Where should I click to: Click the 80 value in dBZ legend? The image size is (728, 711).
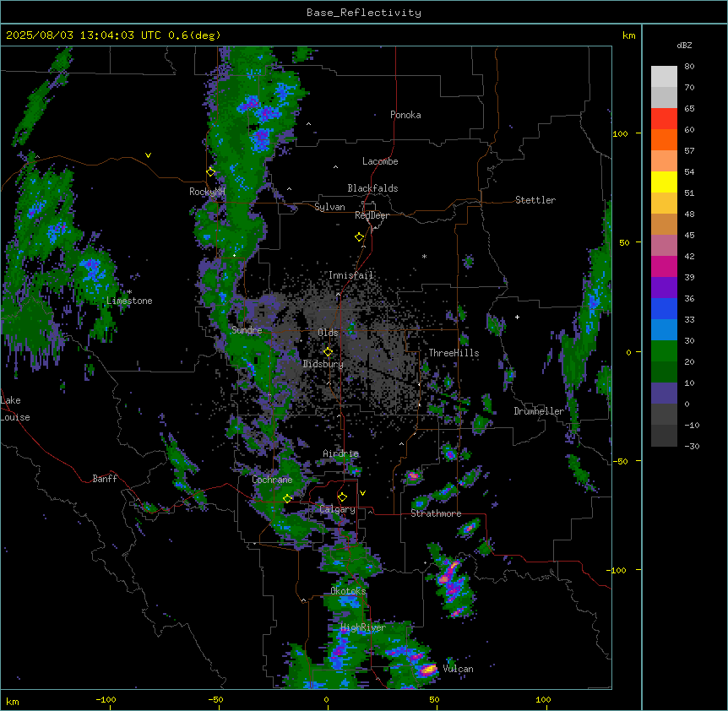[x=689, y=66]
